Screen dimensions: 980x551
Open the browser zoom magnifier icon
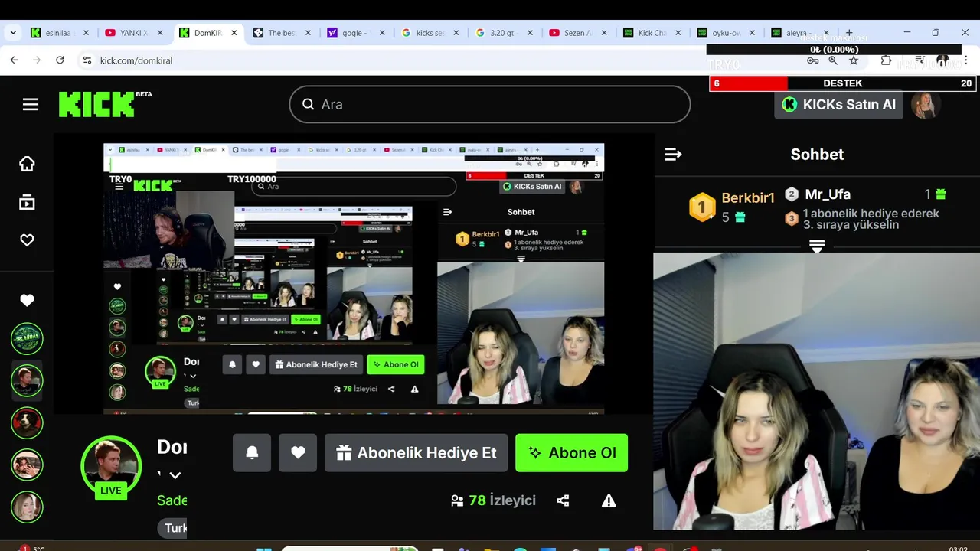[833, 60]
